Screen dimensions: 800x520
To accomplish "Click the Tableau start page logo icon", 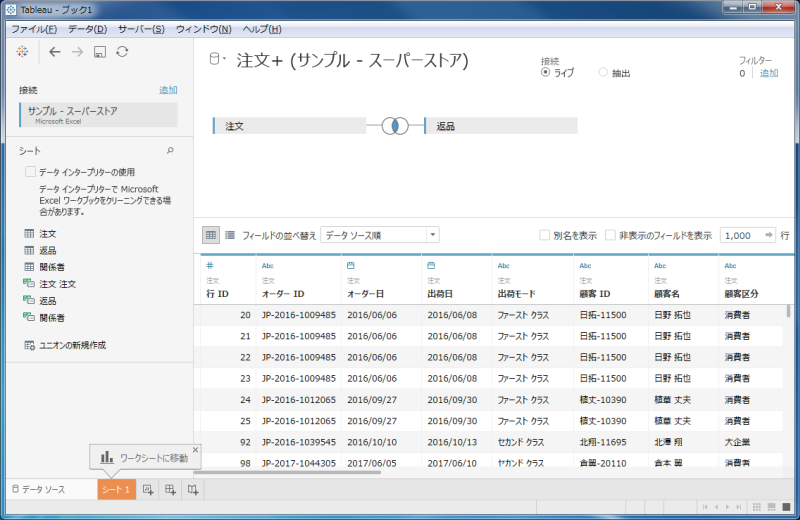I will (22, 52).
